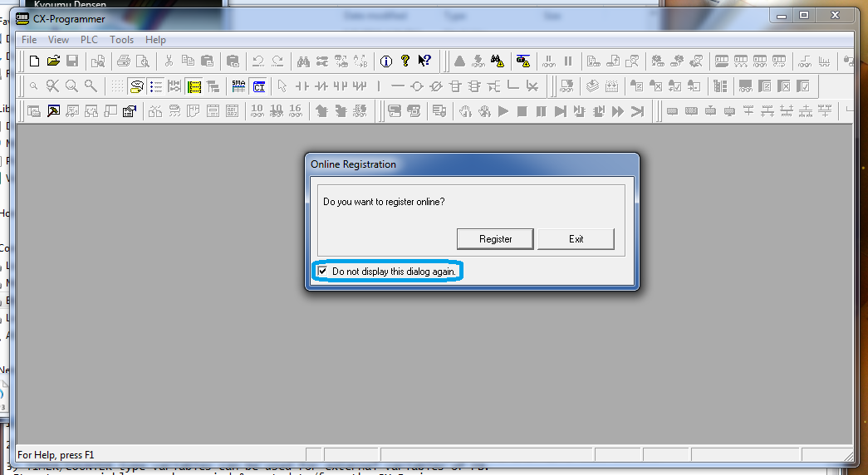This screenshot has height=475, width=868.
Task: Click the Properties sheet icon
Action: coord(130,111)
